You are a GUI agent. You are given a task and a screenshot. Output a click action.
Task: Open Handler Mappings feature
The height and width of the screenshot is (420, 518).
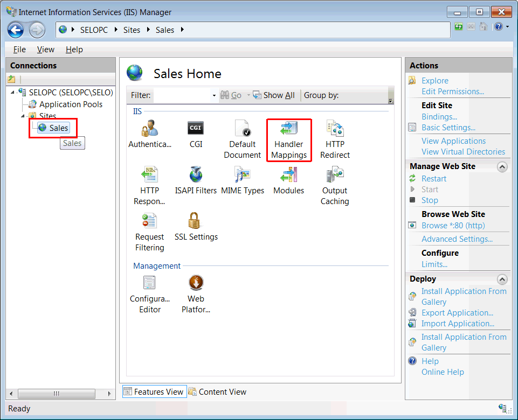[x=289, y=139]
